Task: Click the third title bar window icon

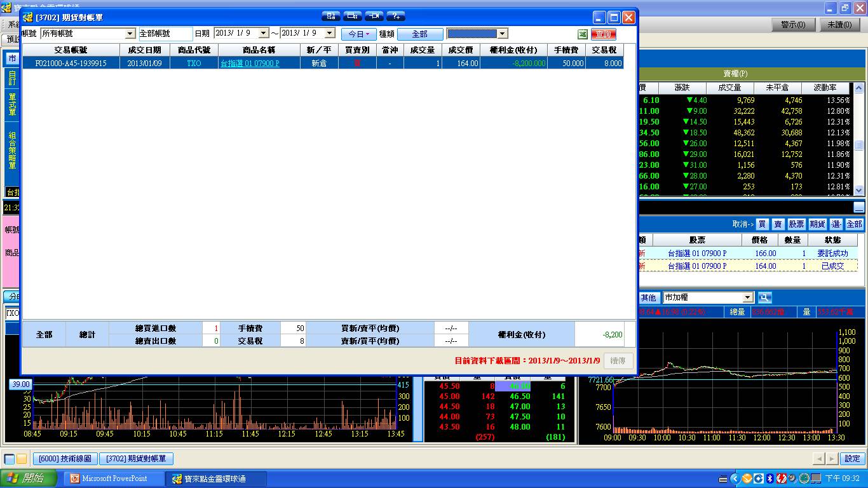Action: click(x=374, y=16)
